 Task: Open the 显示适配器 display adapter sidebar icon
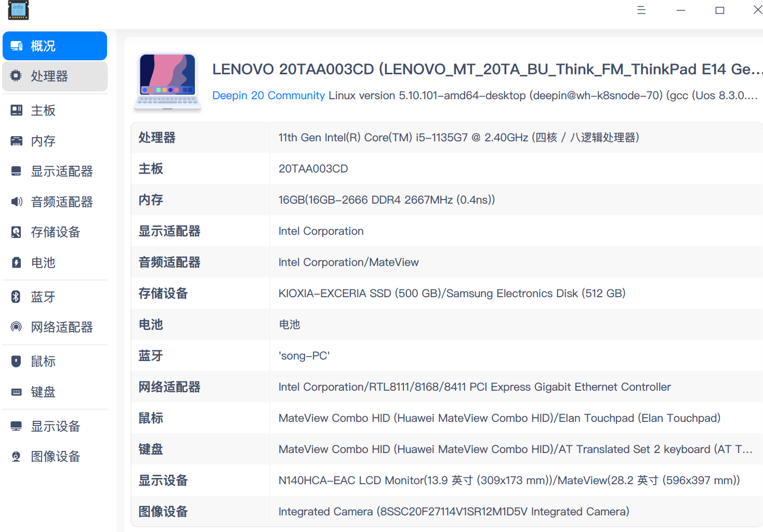[17, 171]
